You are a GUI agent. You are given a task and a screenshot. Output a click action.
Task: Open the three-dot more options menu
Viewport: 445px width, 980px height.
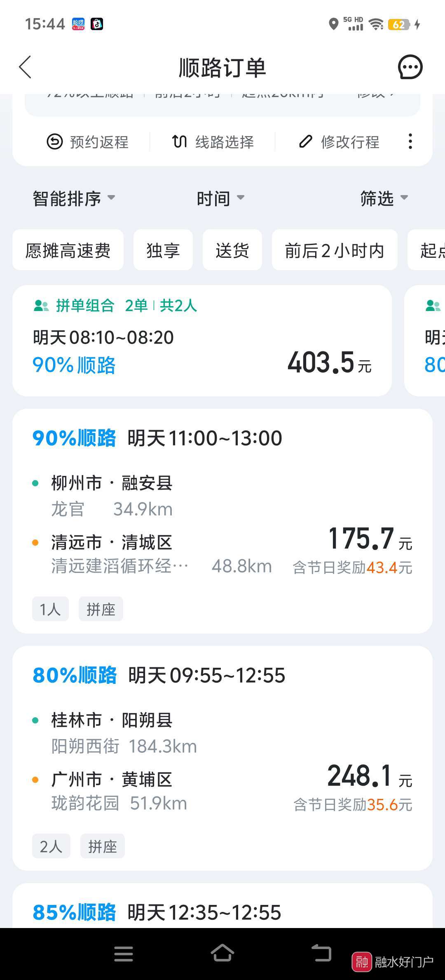[410, 141]
